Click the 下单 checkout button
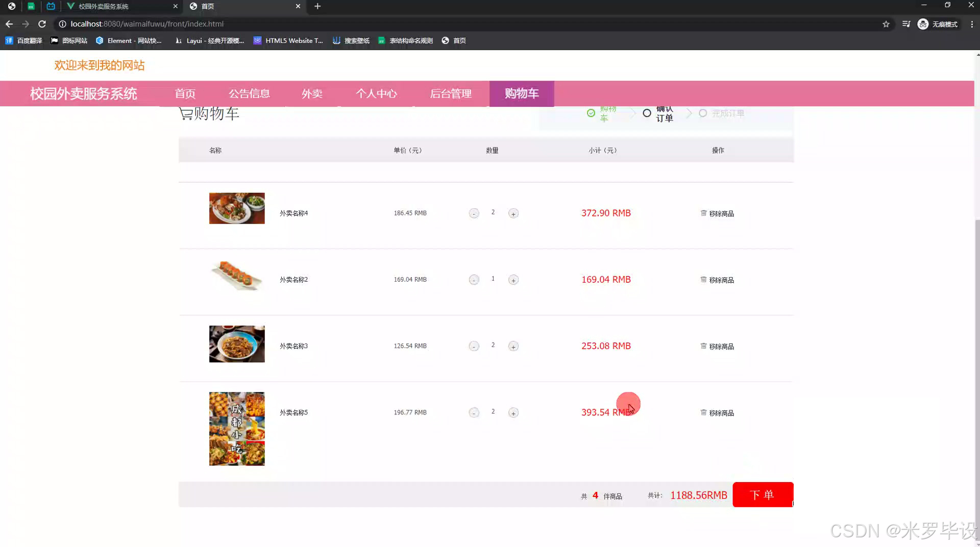 click(x=763, y=494)
